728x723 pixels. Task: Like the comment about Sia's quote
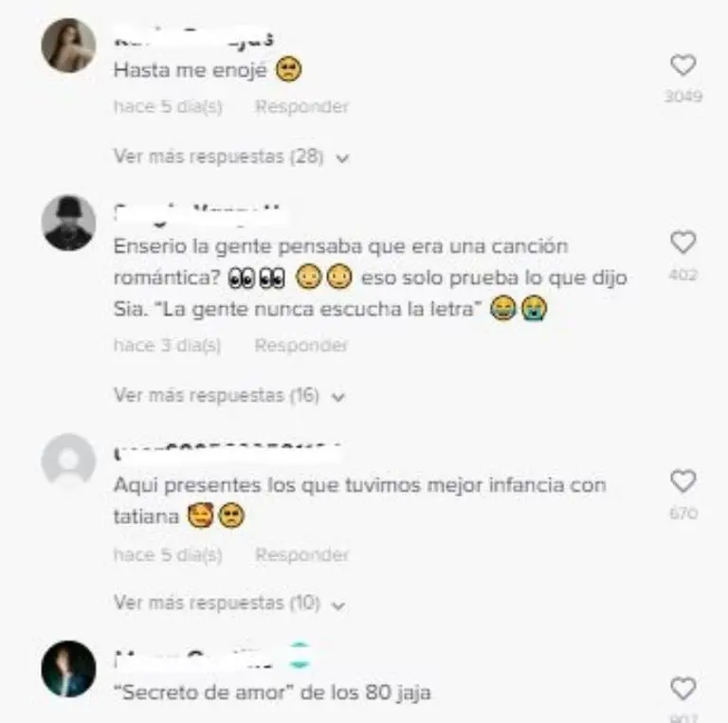(682, 242)
